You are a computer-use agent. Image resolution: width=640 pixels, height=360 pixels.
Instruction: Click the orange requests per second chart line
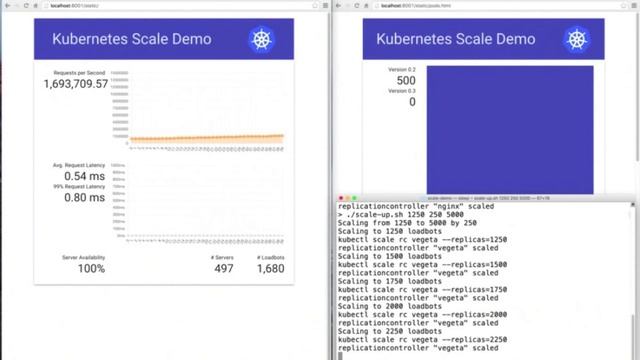pos(207,138)
